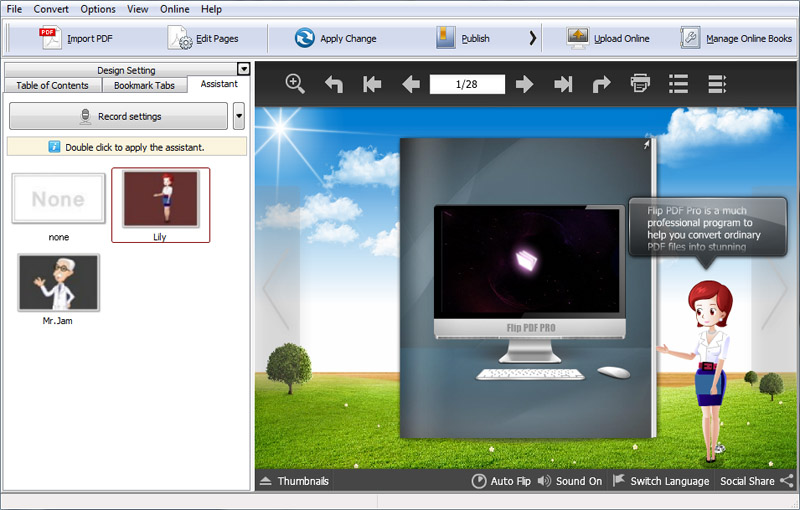800x510 pixels.
Task: Jump to the first page icon
Action: click(372, 85)
